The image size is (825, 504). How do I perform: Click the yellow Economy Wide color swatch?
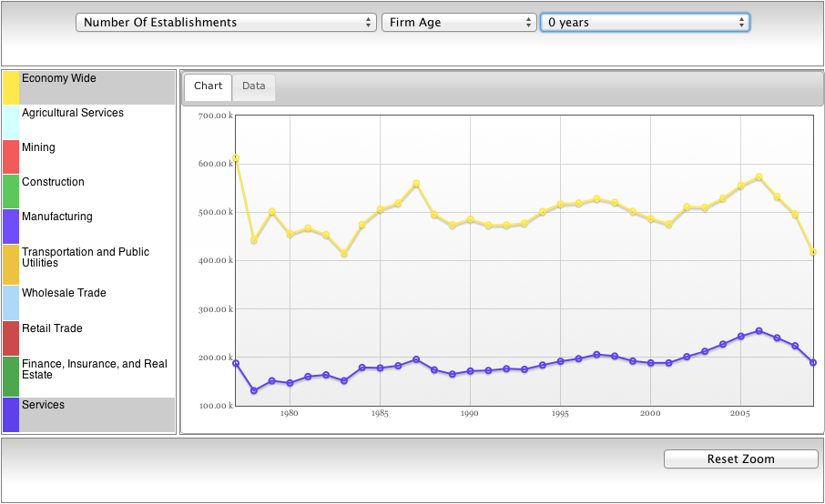click(x=11, y=87)
